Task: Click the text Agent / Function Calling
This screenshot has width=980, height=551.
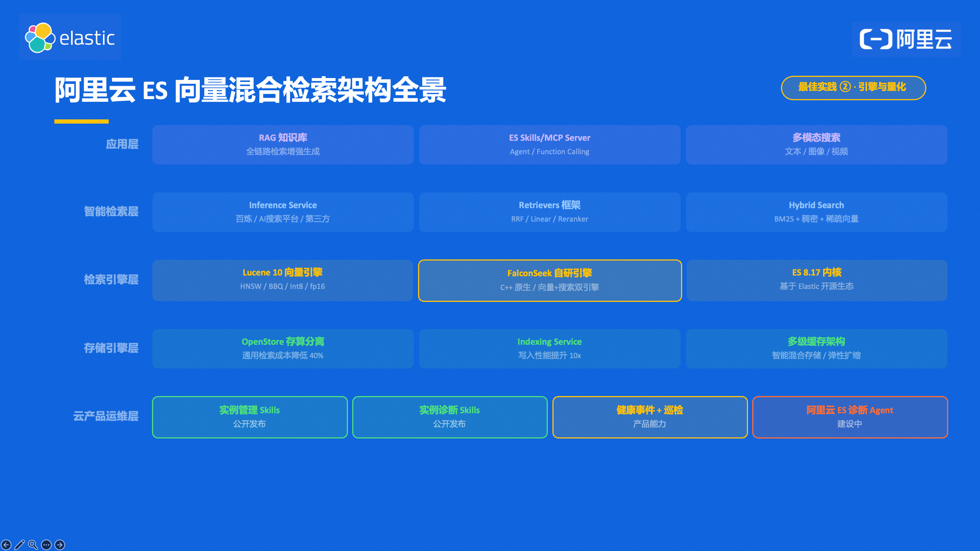Action: tap(550, 152)
